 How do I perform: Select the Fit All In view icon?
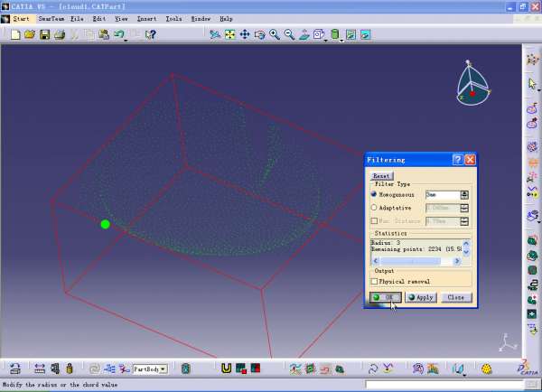click(229, 34)
